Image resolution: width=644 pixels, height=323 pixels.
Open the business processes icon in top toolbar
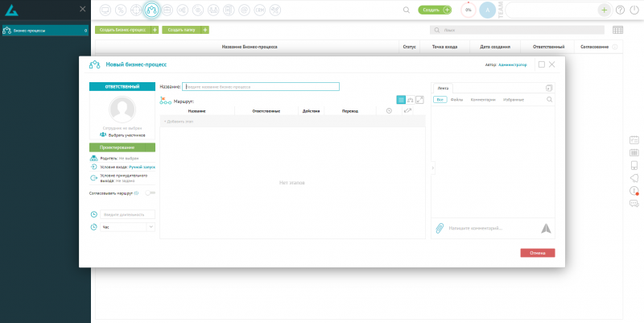point(152,10)
